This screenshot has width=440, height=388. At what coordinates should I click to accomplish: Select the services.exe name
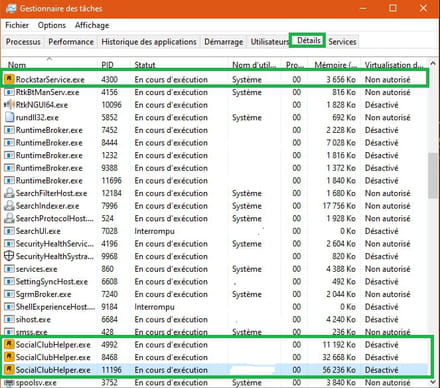(x=36, y=269)
